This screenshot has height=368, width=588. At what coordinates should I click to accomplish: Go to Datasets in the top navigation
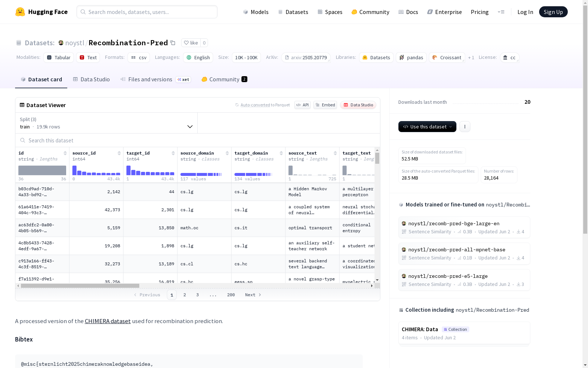[x=293, y=12]
